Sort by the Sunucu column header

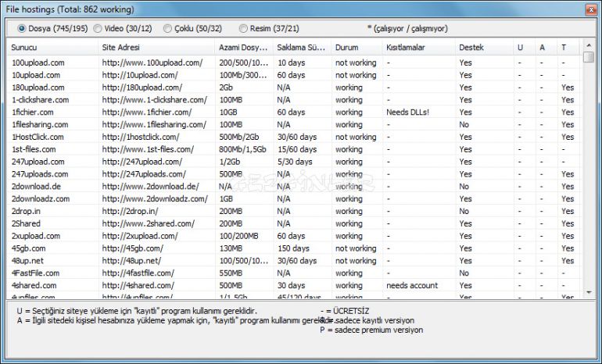[52, 48]
